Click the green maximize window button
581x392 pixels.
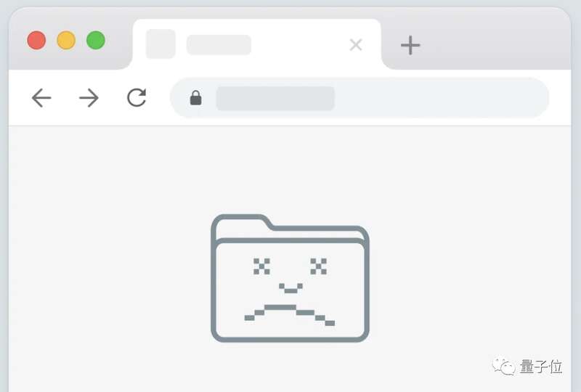pyautogui.click(x=96, y=41)
